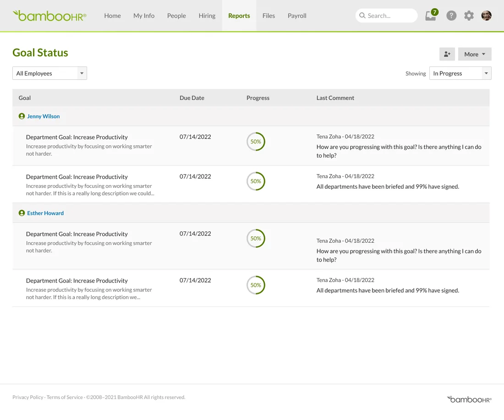
Task: Click Esther Howard's 'How are you progressing' comment
Action: click(x=399, y=255)
